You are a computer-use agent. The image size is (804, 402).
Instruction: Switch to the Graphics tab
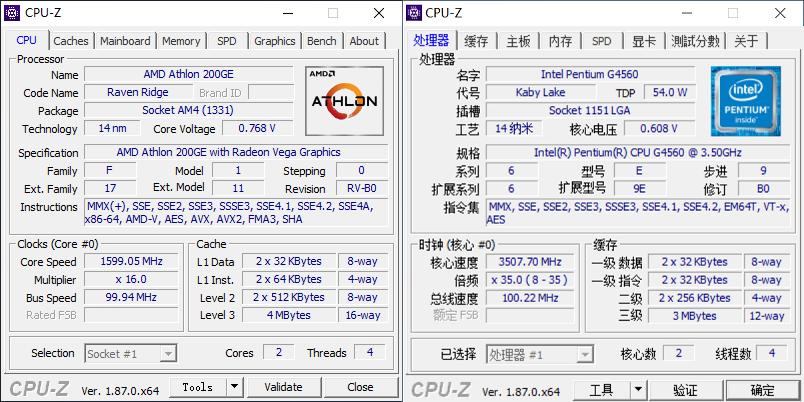(x=275, y=41)
